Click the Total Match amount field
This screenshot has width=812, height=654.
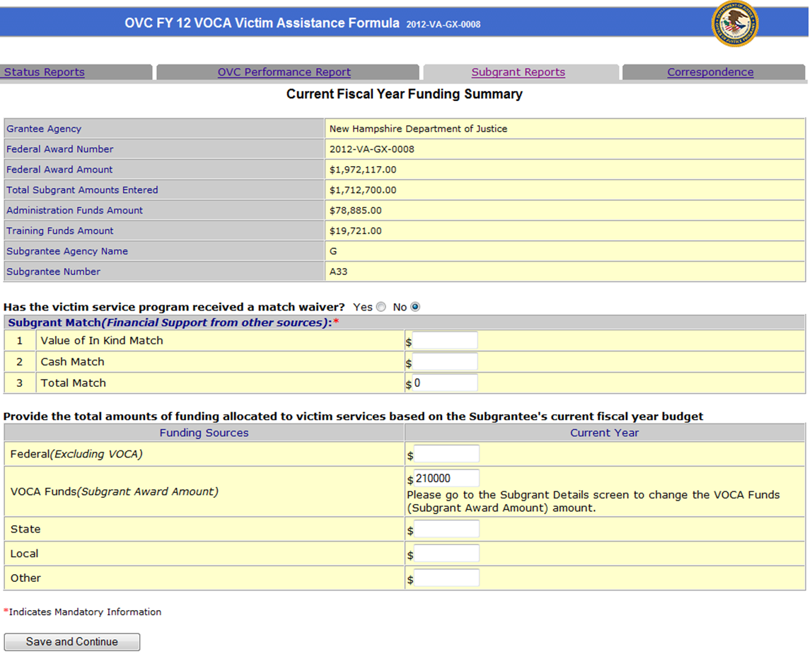(445, 383)
